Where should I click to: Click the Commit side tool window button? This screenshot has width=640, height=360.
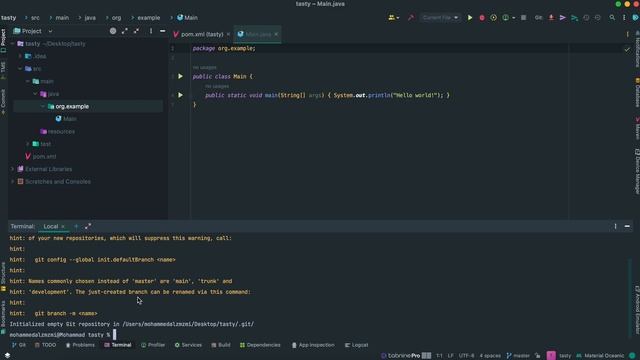pos(3,102)
